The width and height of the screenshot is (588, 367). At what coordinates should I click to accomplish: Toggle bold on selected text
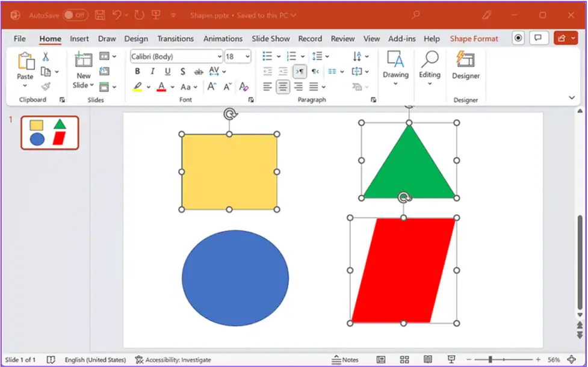(x=137, y=71)
